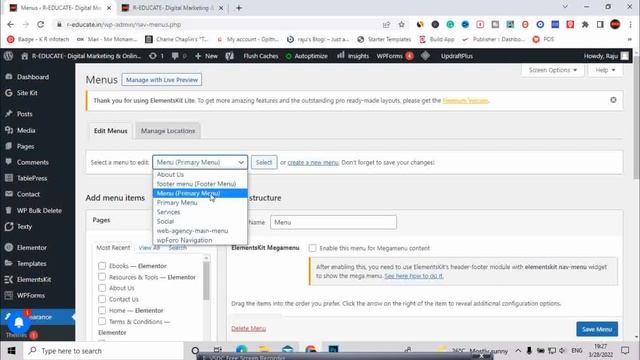The height and width of the screenshot is (360, 640).
Task: Bookmark this page with star icon
Action: pyautogui.click(x=402, y=24)
